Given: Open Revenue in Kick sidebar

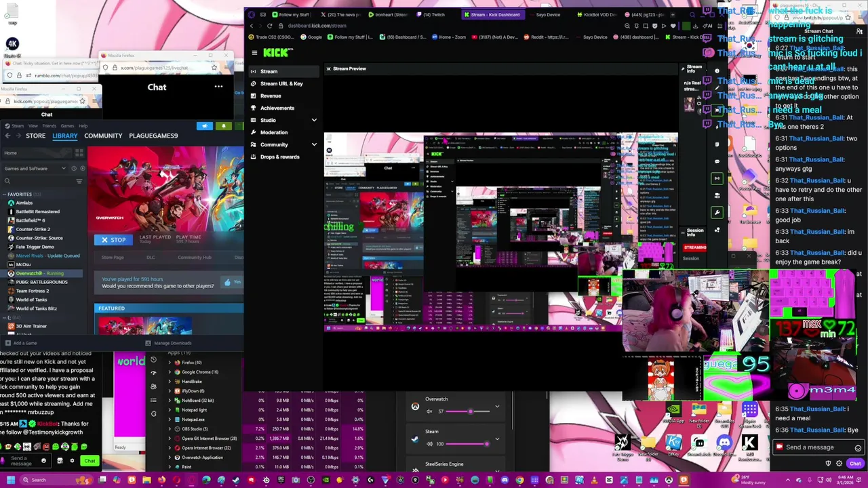Looking at the screenshot, I should point(271,96).
